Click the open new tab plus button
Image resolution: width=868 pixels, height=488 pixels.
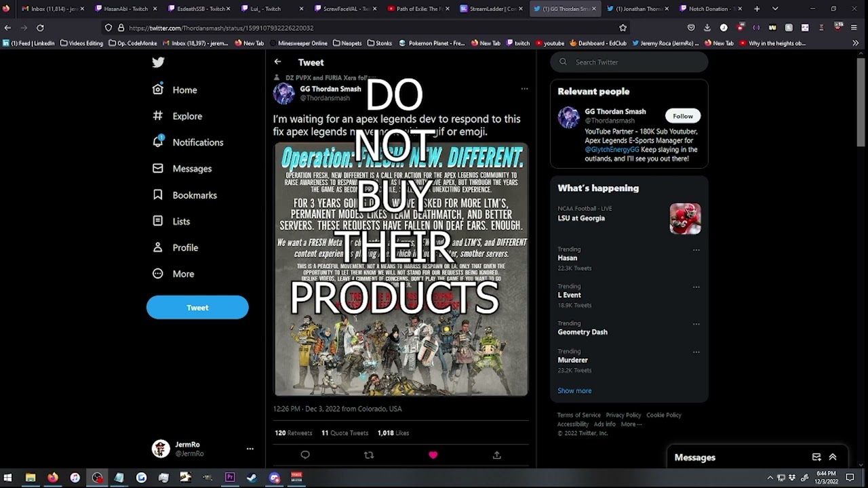(757, 9)
